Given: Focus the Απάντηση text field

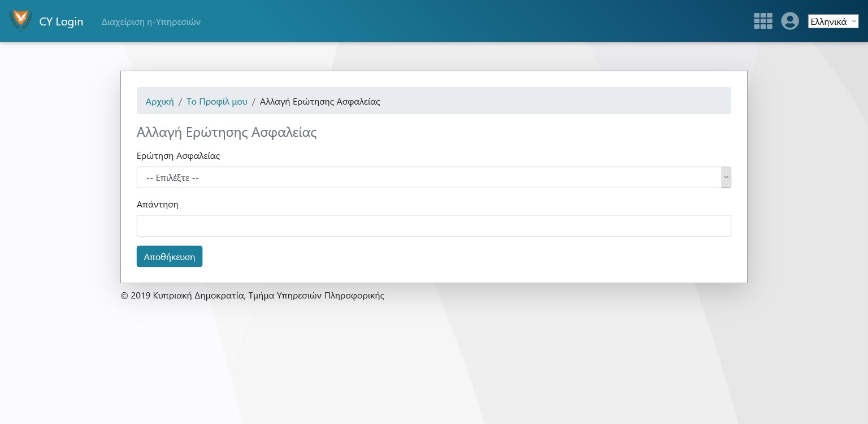Looking at the screenshot, I should tap(433, 226).
